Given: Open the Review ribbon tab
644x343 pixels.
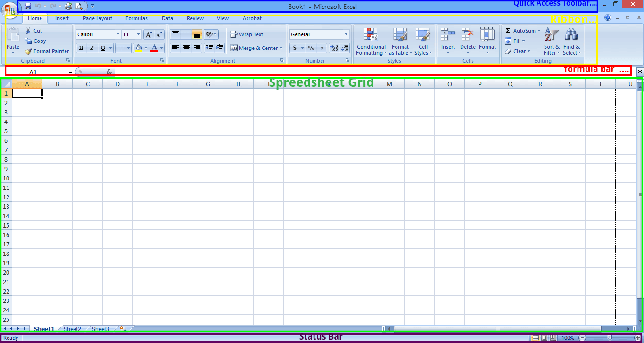Looking at the screenshot, I should 195,18.
